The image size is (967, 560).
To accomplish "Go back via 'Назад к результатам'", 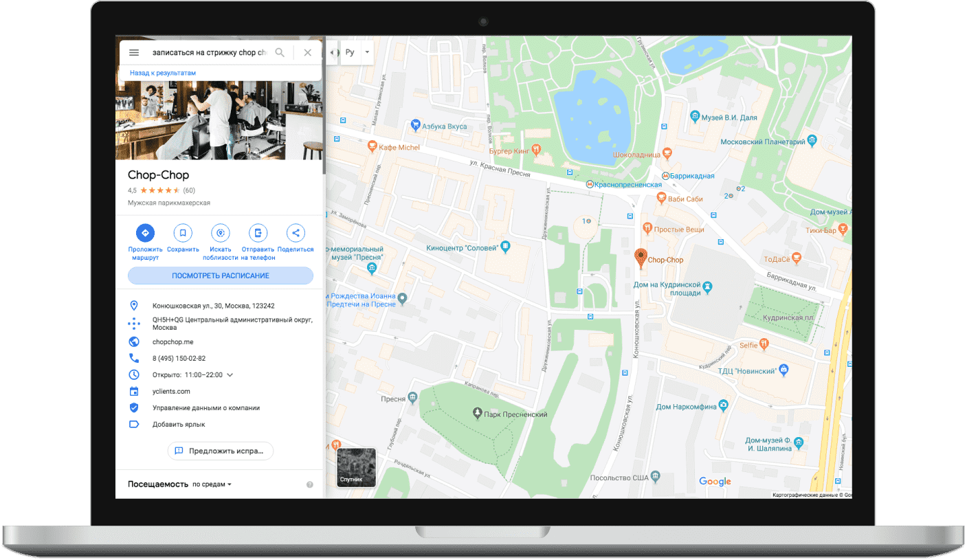I will [x=163, y=72].
